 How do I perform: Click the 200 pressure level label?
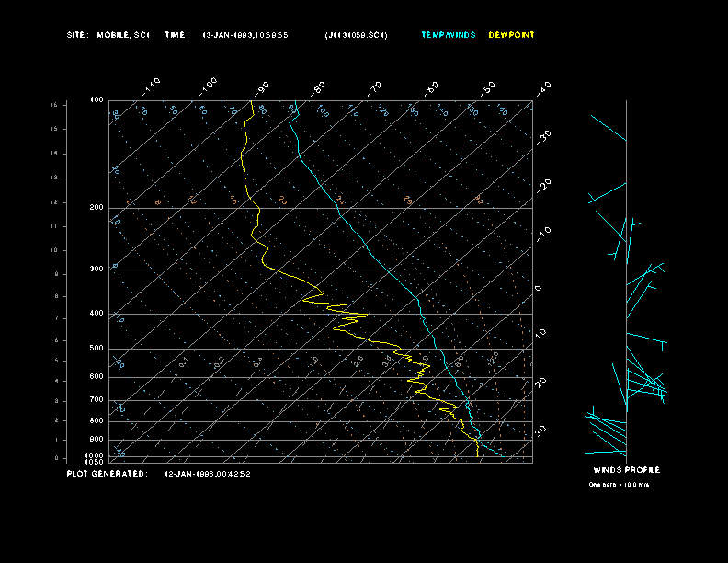97,208
